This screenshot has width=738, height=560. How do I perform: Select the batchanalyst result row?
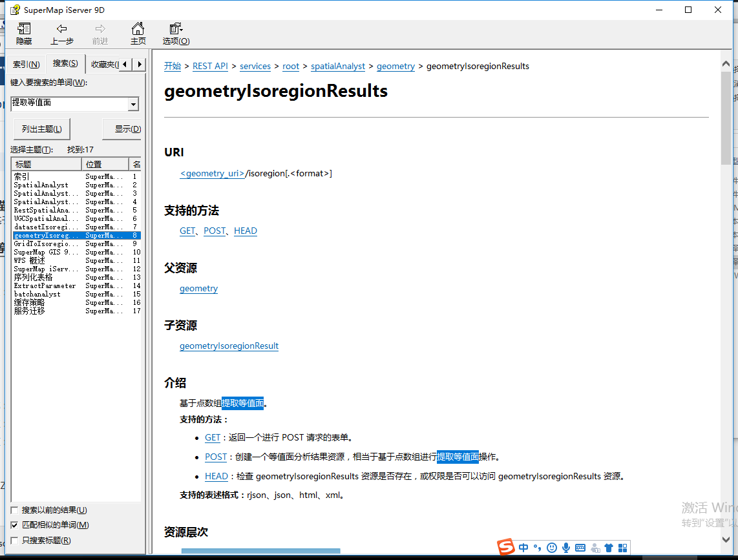[77, 295]
